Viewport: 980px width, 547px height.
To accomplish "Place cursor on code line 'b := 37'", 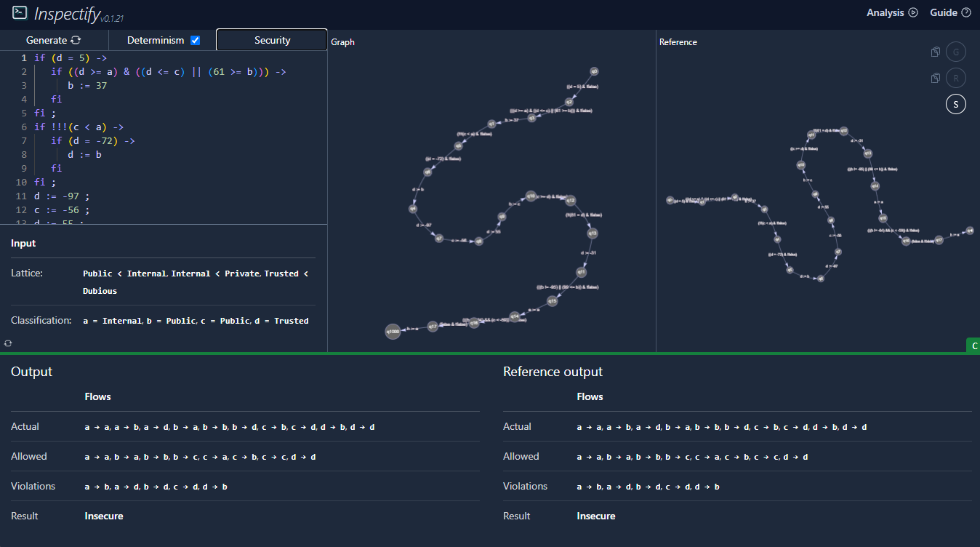I will tap(87, 85).
